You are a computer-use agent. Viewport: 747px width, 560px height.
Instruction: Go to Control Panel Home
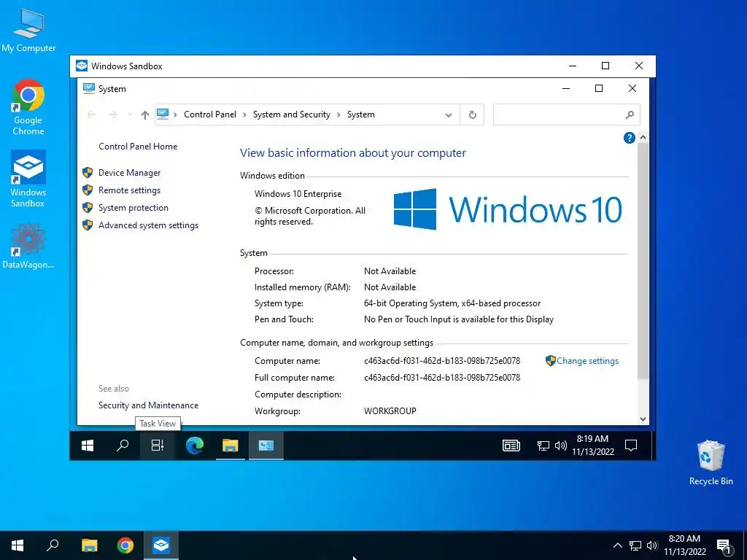click(x=138, y=147)
